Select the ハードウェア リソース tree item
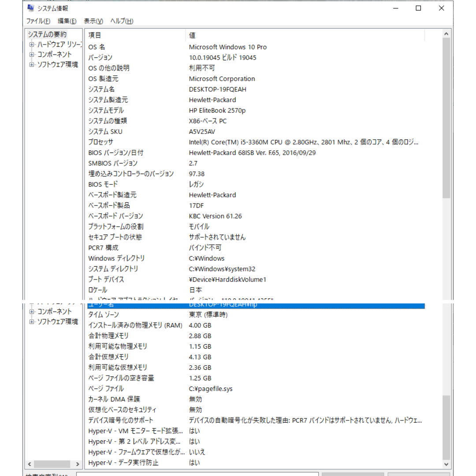 coord(59,45)
